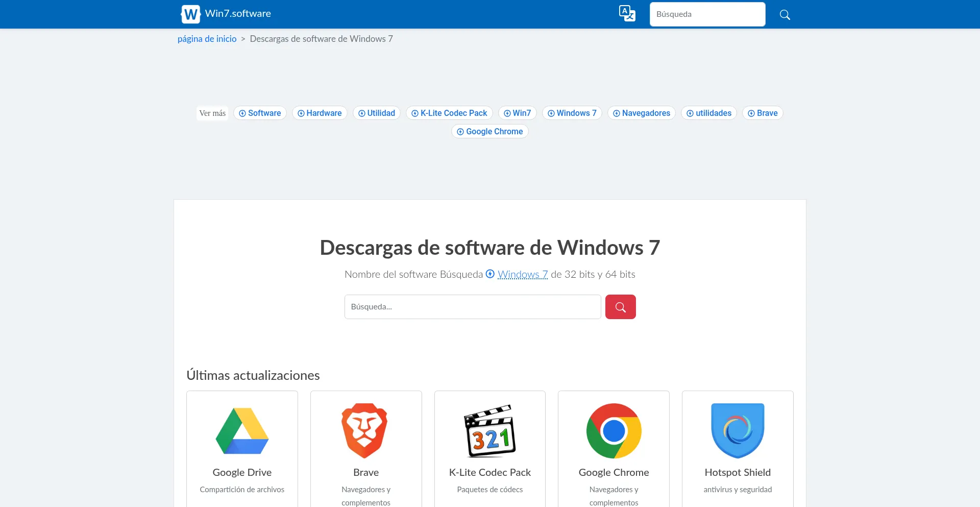This screenshot has width=980, height=507.
Task: Click the main 'Búsqueda...' input box
Action: (x=472, y=307)
